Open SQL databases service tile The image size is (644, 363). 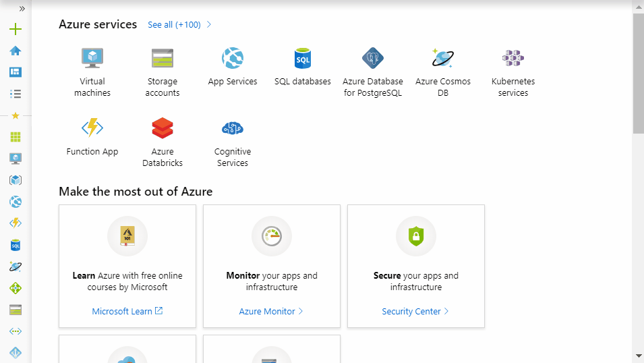click(x=303, y=67)
